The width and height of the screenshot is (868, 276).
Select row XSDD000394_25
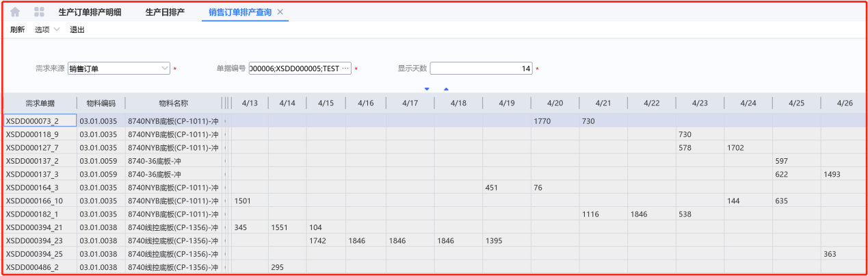click(x=435, y=253)
